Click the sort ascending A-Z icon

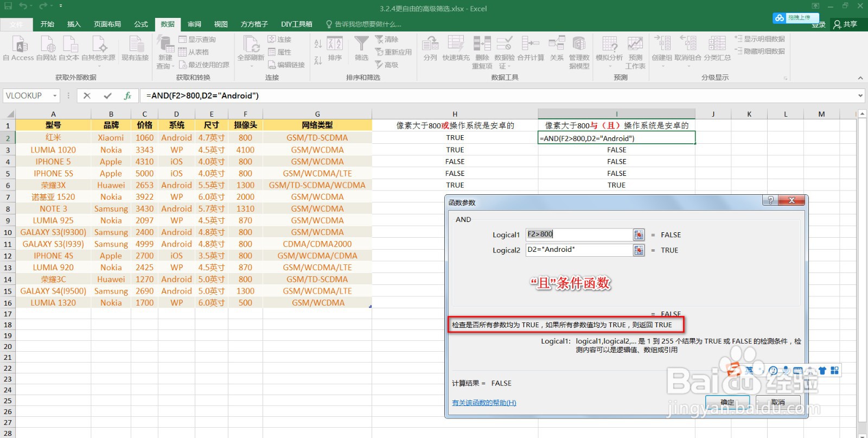pos(318,43)
